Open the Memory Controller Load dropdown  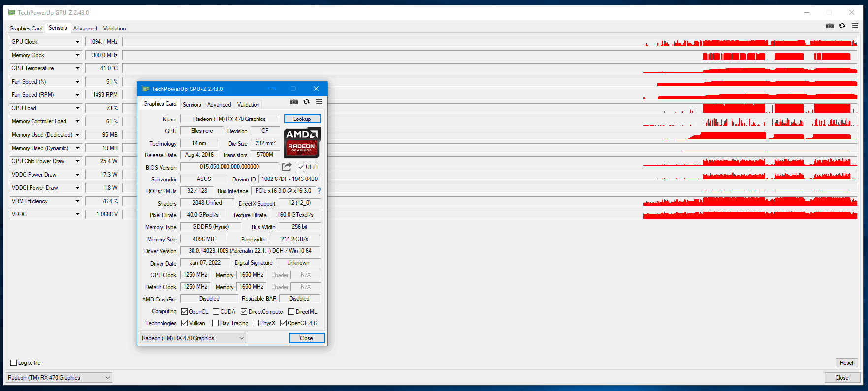click(x=77, y=121)
